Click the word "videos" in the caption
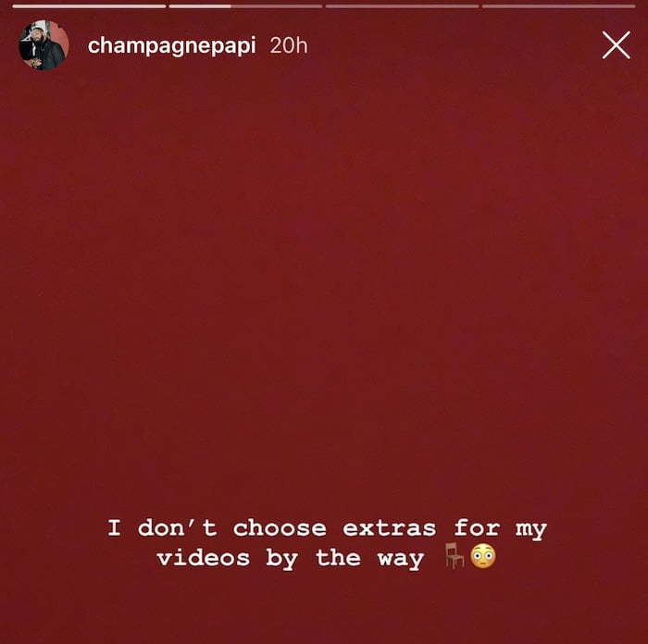The width and height of the screenshot is (648, 644). pyautogui.click(x=204, y=558)
